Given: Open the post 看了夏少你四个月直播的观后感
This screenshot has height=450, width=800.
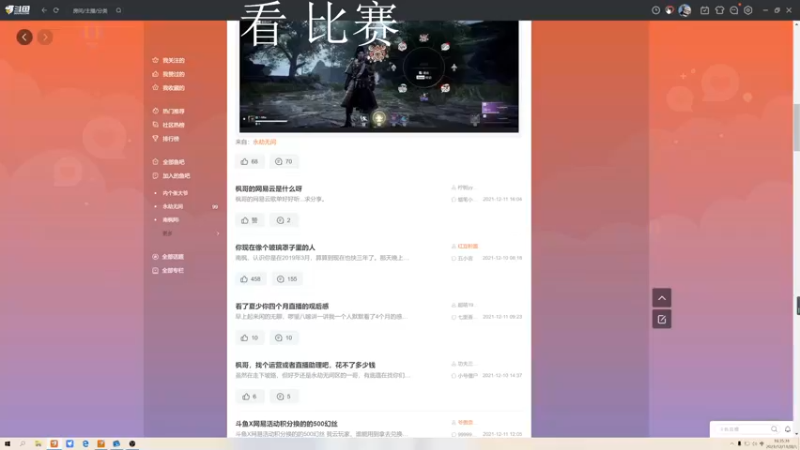Looking at the screenshot, I should (282, 306).
